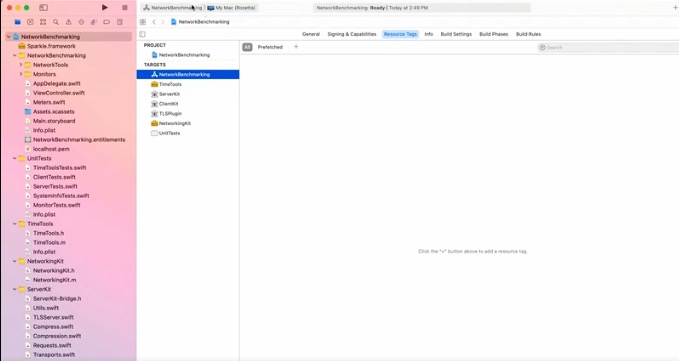Open ViewController.swift file
Viewport: 679px width, 361px height.
[x=55, y=93]
